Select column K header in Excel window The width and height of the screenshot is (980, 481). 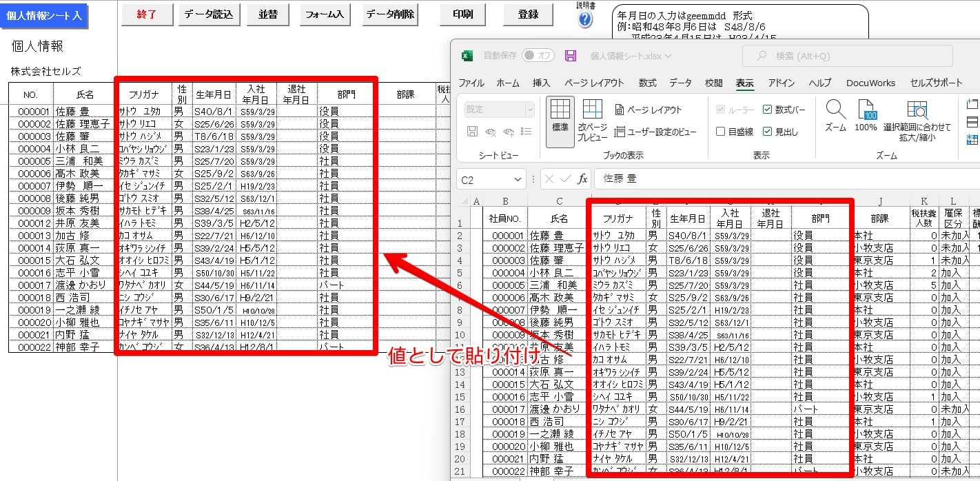[x=924, y=201]
